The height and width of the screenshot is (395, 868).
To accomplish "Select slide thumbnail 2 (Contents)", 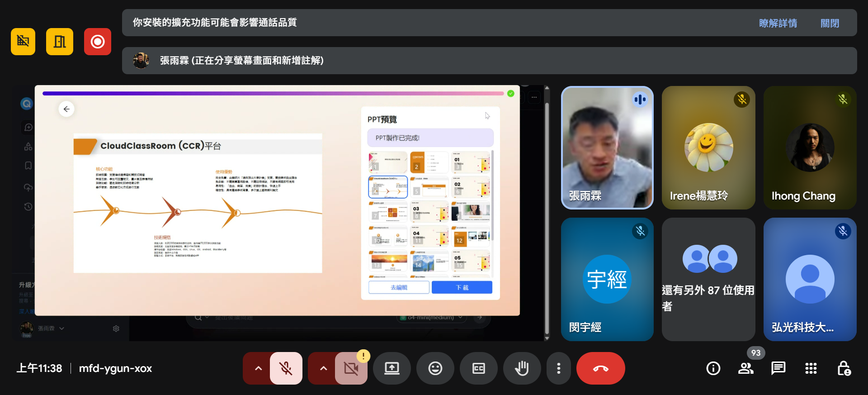I will tap(429, 162).
